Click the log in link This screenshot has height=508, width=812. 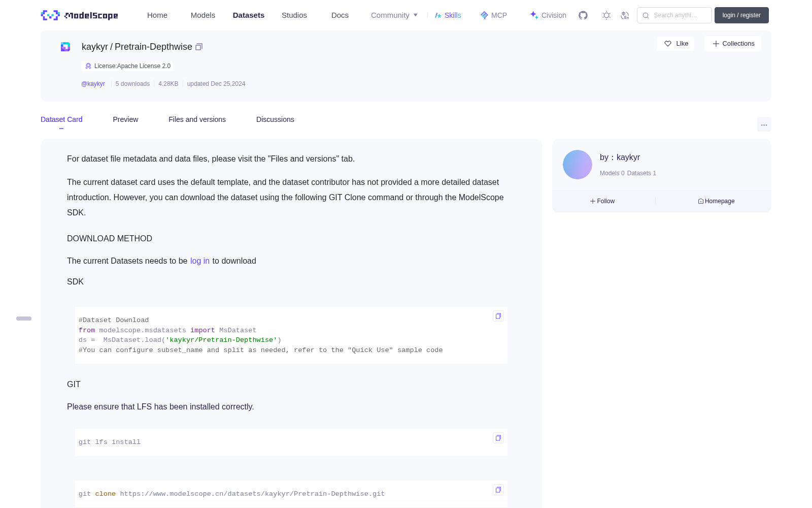200,261
